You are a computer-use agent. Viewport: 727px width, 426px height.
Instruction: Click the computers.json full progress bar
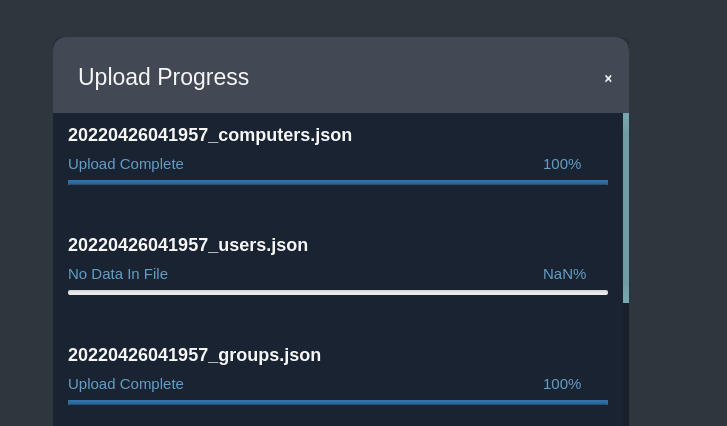[x=338, y=182]
